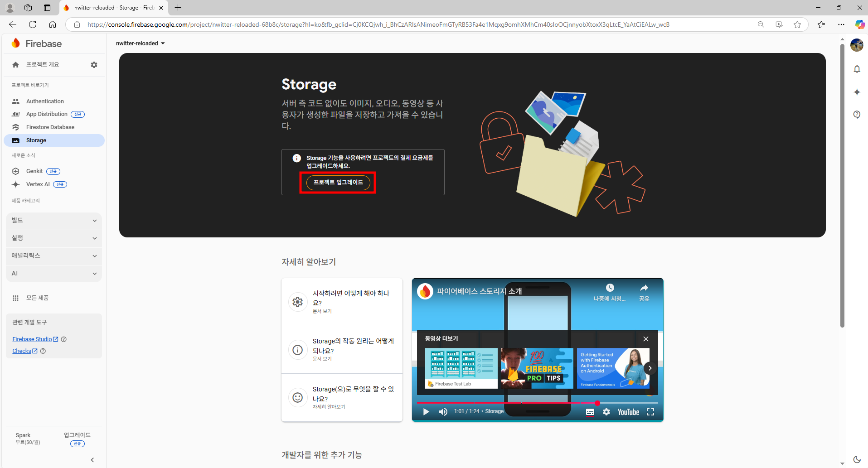Open project settings gear icon
The image size is (868, 468).
pos(94,65)
